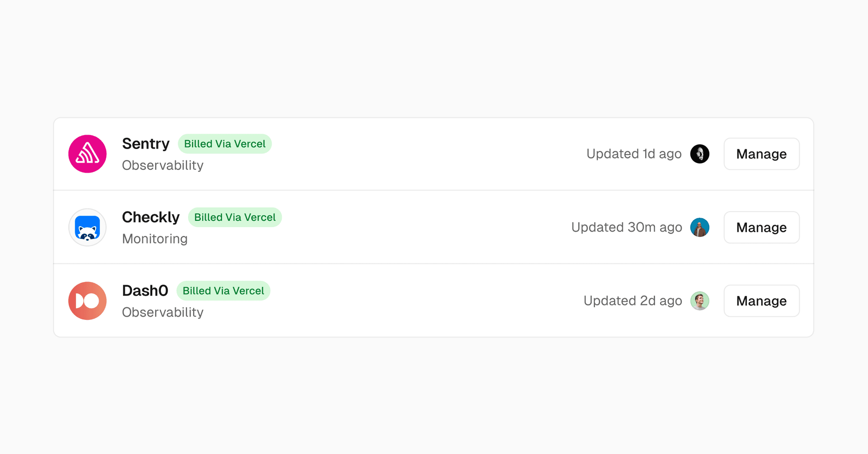868x454 pixels.
Task: Click the Updated 1d ago text
Action: coord(634,154)
